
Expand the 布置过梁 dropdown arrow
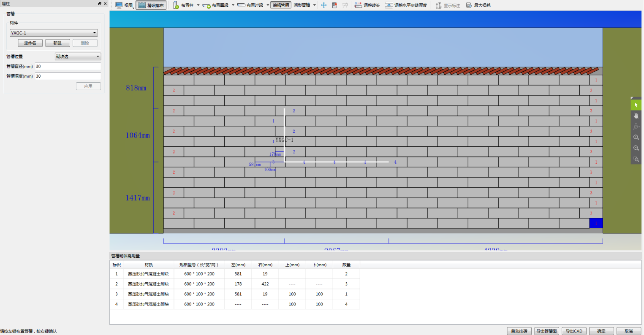point(268,5)
